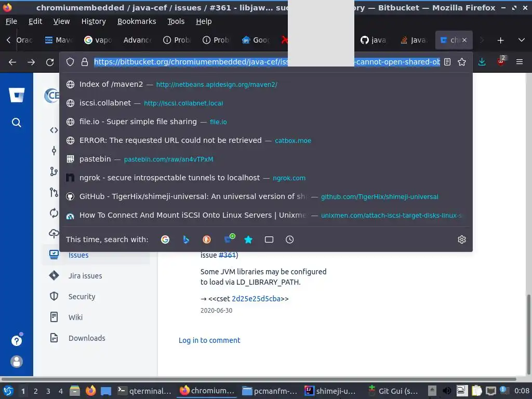Open the volume speaker tray icon
This screenshot has width=532, height=399.
446,391
